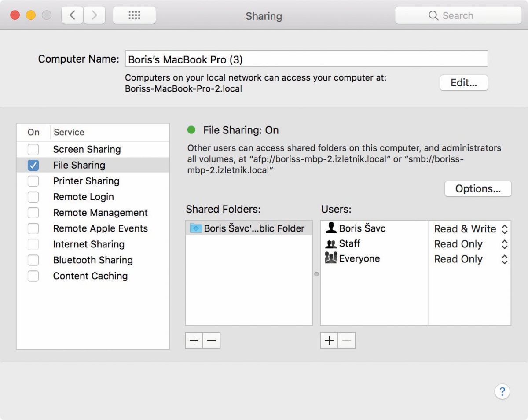This screenshot has width=528, height=420.
Task: Click the disabled minus button under Users
Action: 347,340
